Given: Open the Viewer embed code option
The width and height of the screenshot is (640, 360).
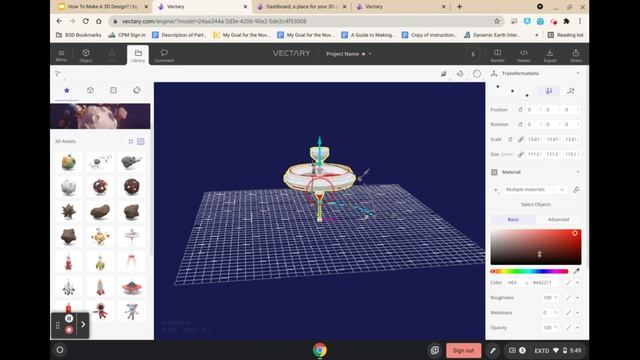Looking at the screenshot, I should [x=524, y=56].
